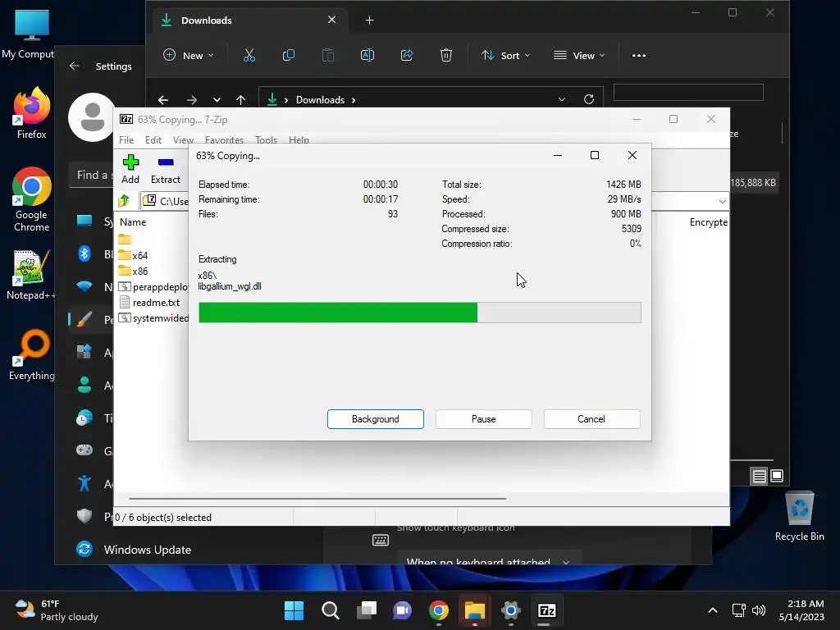
Task: Open the View dropdown in Explorer
Action: click(x=579, y=55)
